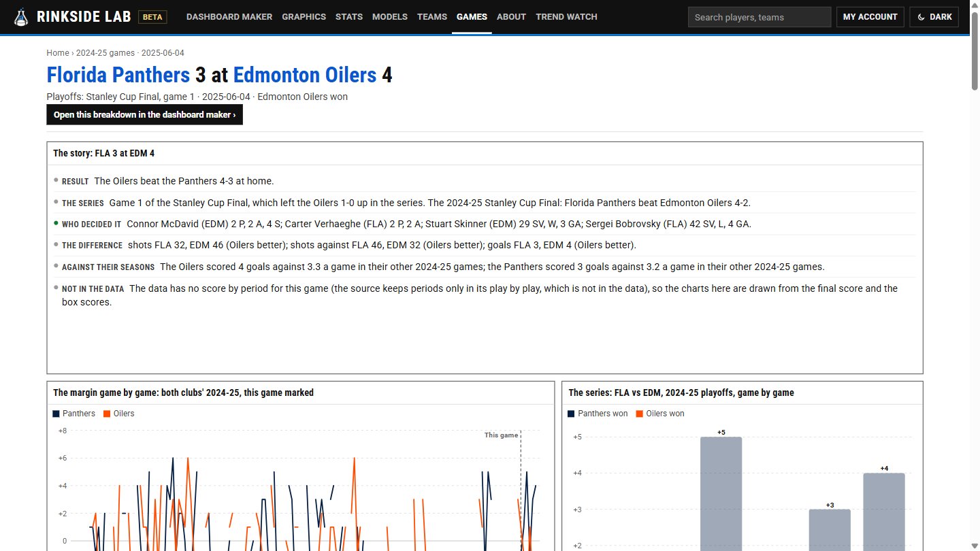This screenshot has height=551, width=980.
Task: Click the Oilers won legend swatch
Action: point(639,414)
